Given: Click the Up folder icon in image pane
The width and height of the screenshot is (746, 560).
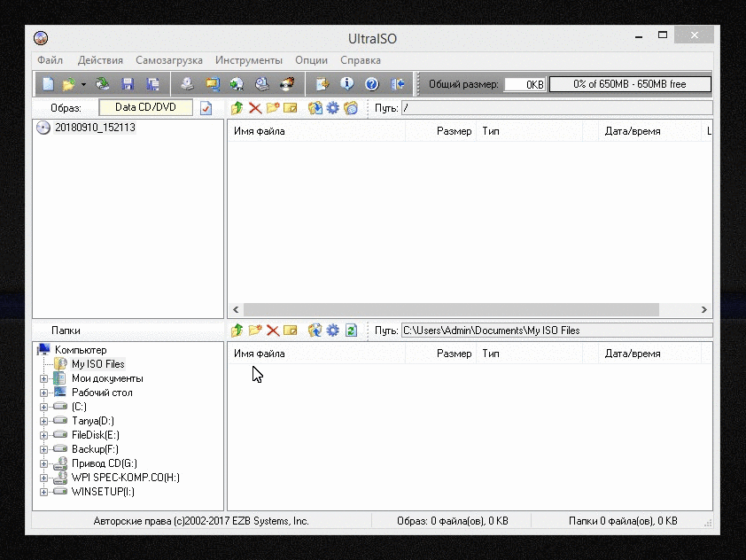Looking at the screenshot, I should pos(237,108).
